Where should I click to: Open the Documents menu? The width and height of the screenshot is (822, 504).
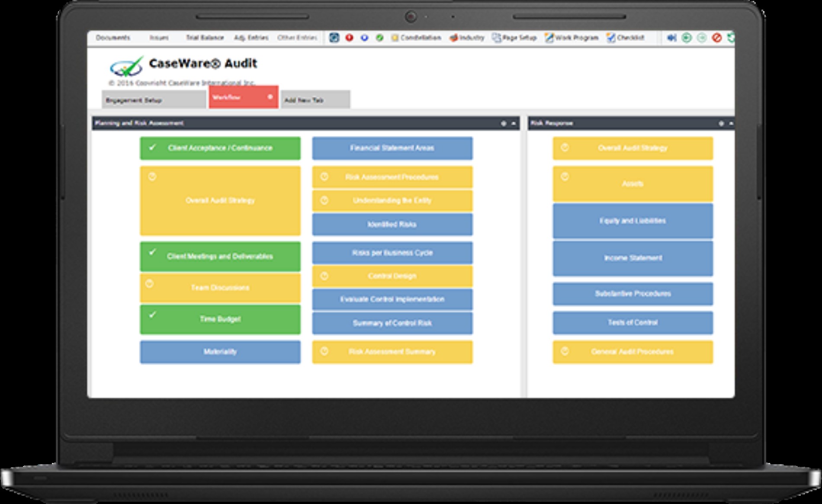coord(113,38)
